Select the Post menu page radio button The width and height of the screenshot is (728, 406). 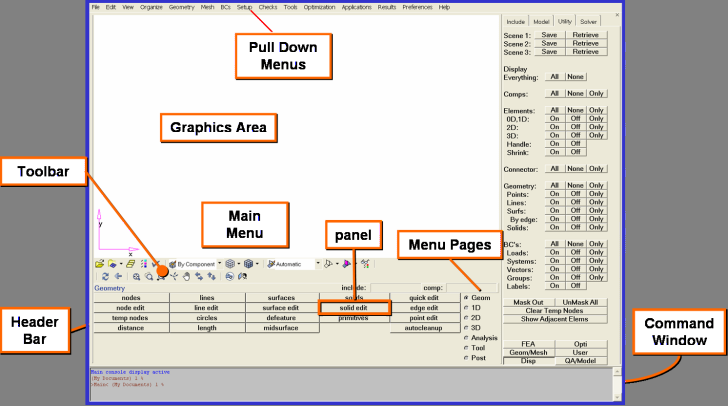coord(466,357)
